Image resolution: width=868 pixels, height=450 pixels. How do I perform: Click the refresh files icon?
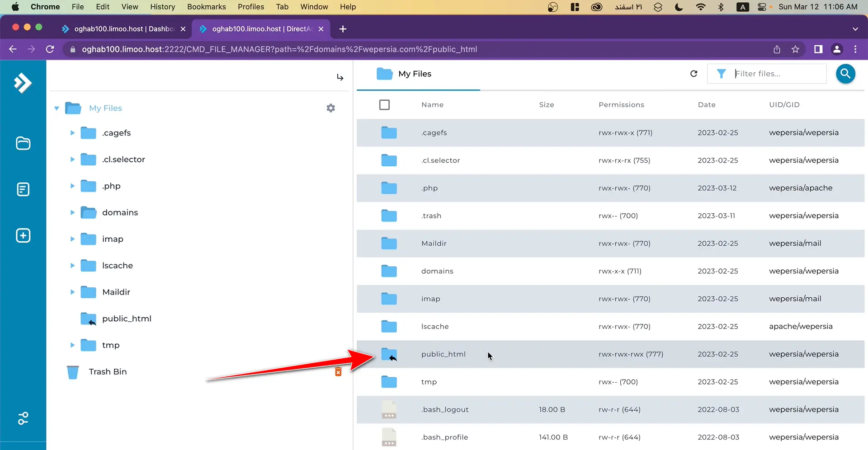click(x=693, y=74)
